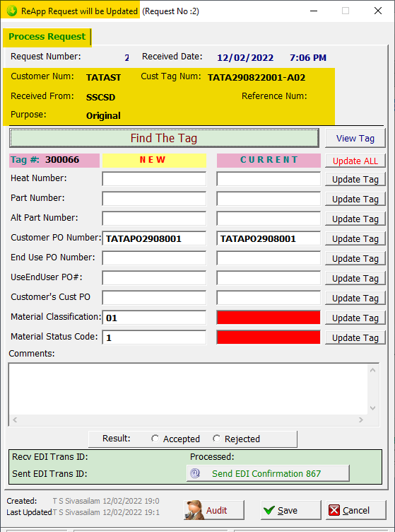Click into the current Part Number field
Screen dimensions: 395x532
[269, 199]
